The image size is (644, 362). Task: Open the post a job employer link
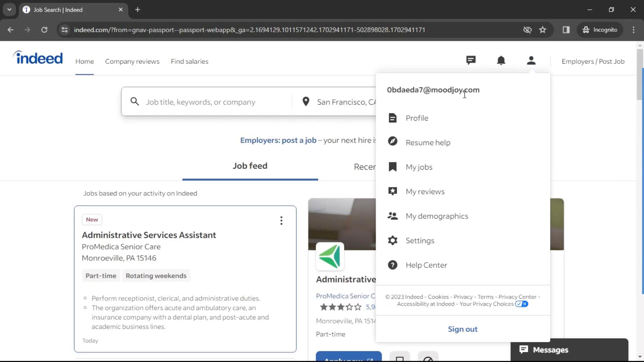point(593,61)
